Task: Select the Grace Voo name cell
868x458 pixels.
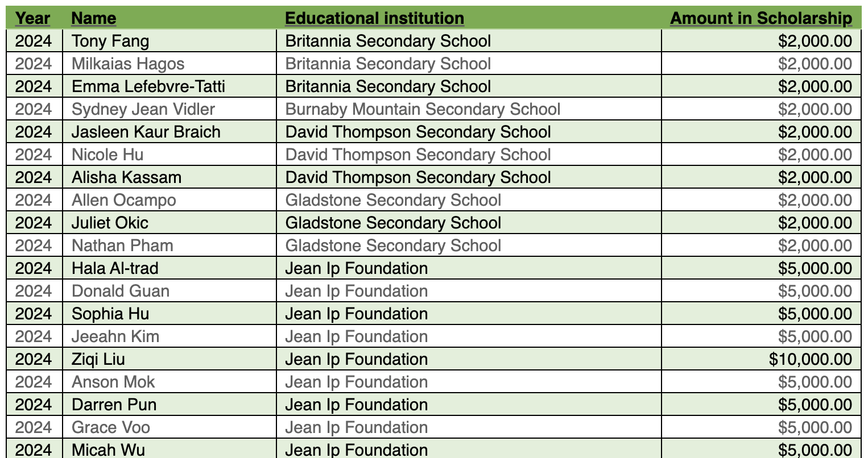Action: pyautogui.click(x=111, y=427)
